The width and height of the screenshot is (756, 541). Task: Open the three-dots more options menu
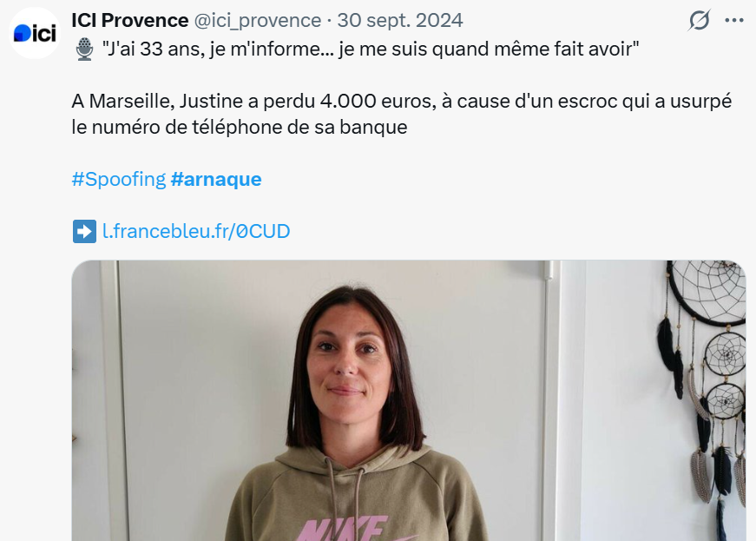click(x=733, y=20)
